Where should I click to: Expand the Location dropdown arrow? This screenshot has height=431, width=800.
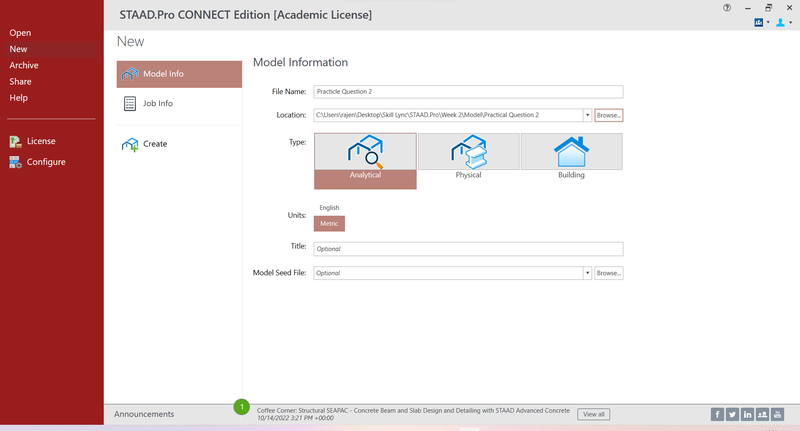587,115
